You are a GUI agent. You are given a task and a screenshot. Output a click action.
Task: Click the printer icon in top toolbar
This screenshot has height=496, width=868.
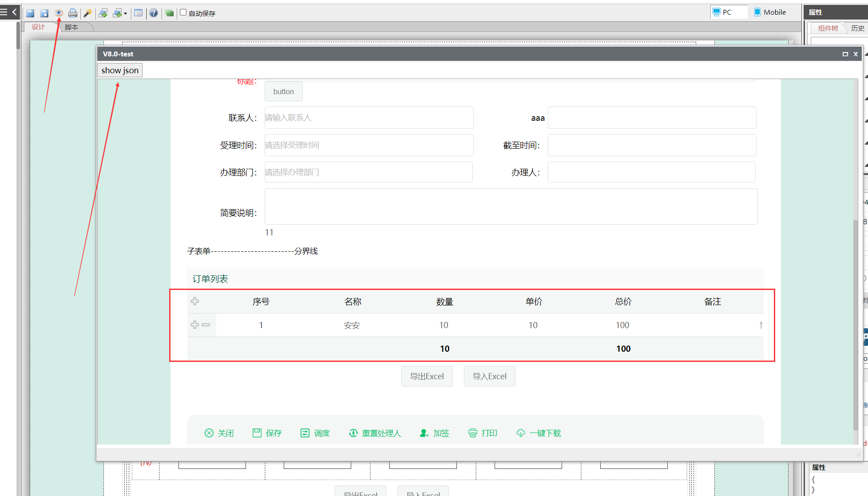73,13
